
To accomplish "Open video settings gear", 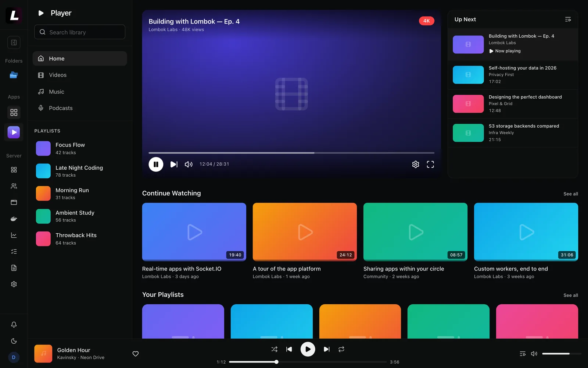I will point(416,164).
